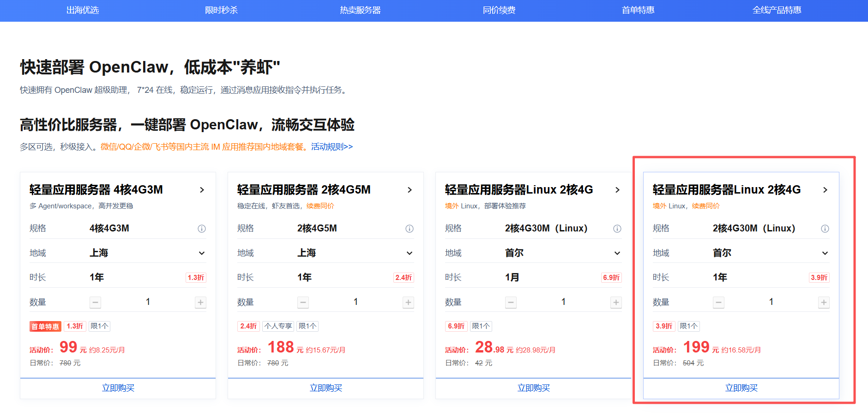The height and width of the screenshot is (413, 868).
Task: Click 续费同价 label on 2核4G5M card
Action: pyautogui.click(x=320, y=206)
